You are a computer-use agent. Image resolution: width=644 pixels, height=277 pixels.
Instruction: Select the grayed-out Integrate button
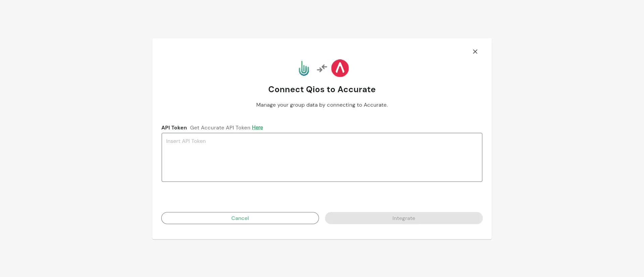pyautogui.click(x=404, y=218)
